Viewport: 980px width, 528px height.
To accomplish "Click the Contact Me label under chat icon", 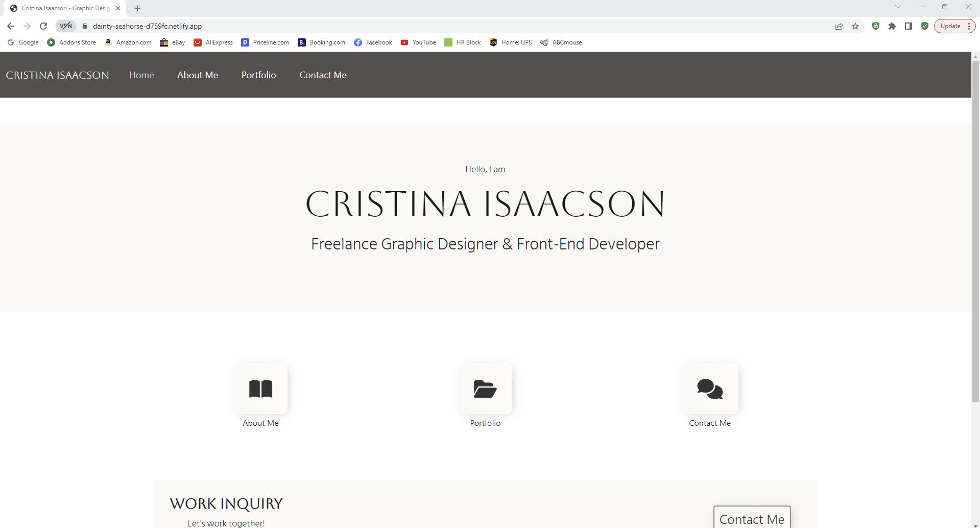I will pyautogui.click(x=710, y=423).
